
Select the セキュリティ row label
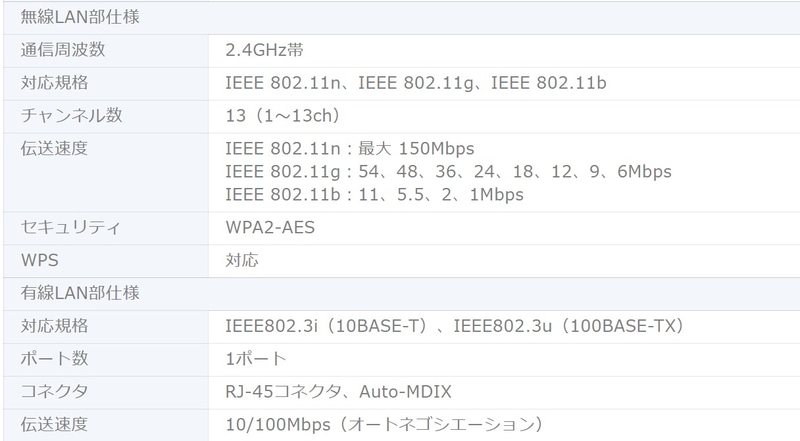point(71,228)
